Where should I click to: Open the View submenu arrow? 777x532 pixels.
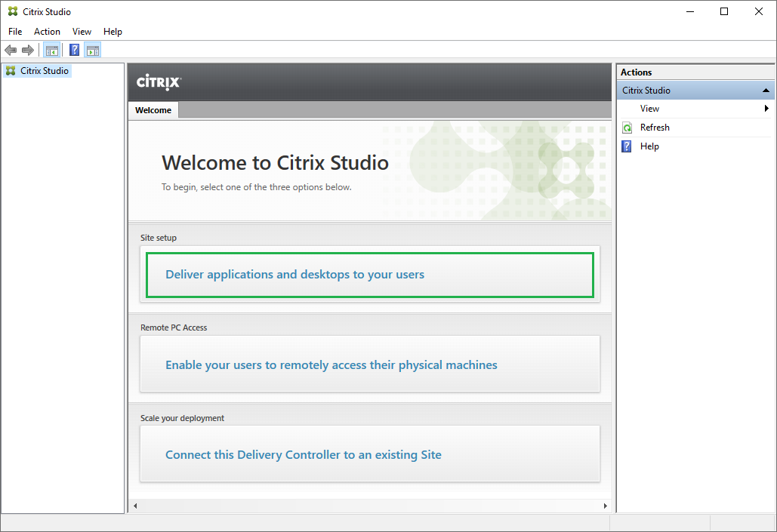pos(766,108)
